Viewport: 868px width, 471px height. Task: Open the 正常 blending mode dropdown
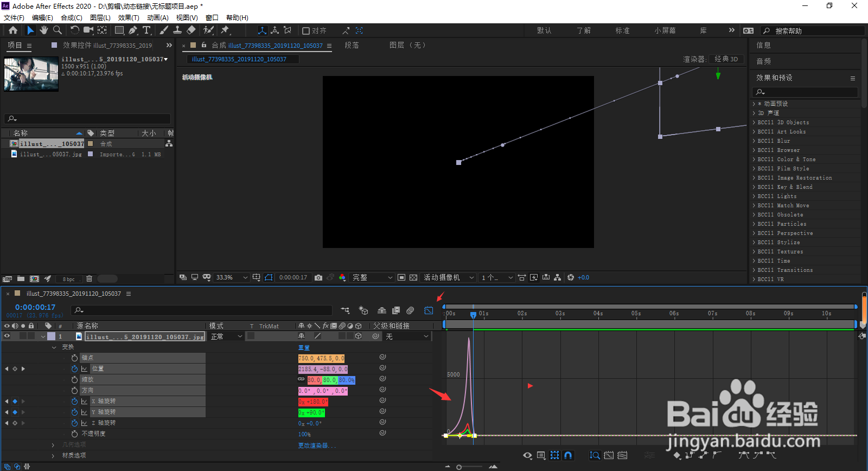pyautogui.click(x=226, y=336)
